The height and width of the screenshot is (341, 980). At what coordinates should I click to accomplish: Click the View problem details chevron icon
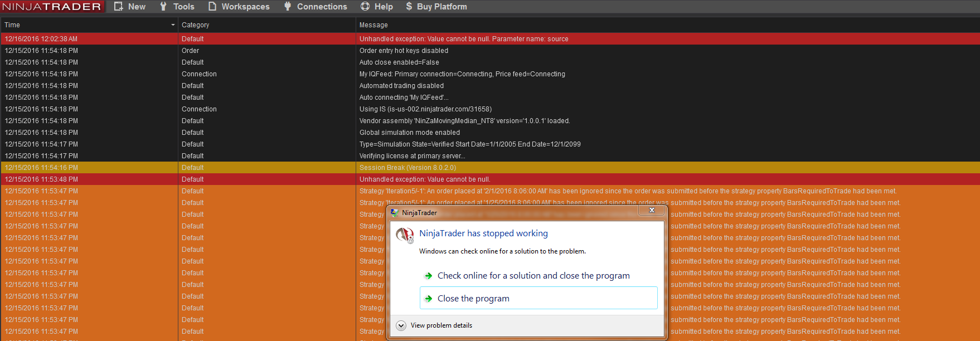click(401, 325)
